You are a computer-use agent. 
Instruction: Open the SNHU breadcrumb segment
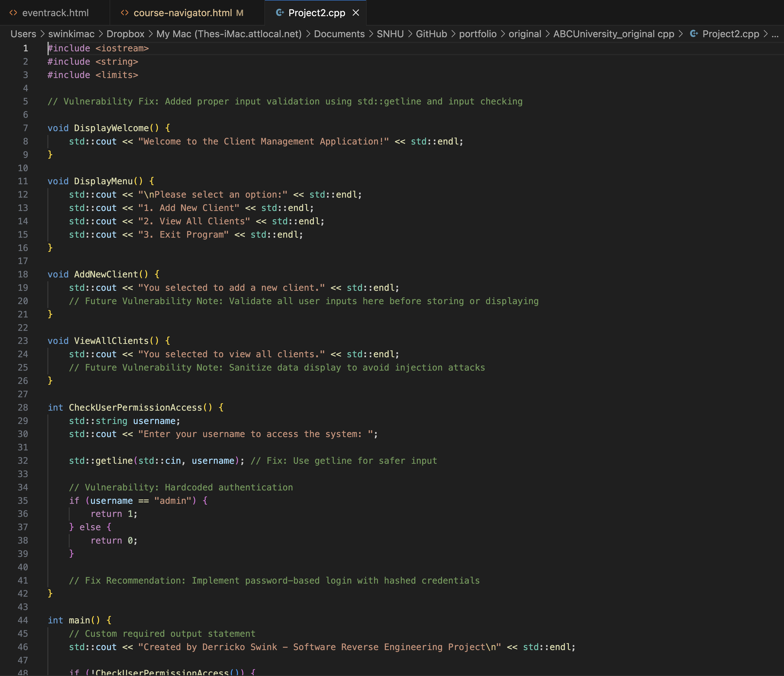[390, 34]
